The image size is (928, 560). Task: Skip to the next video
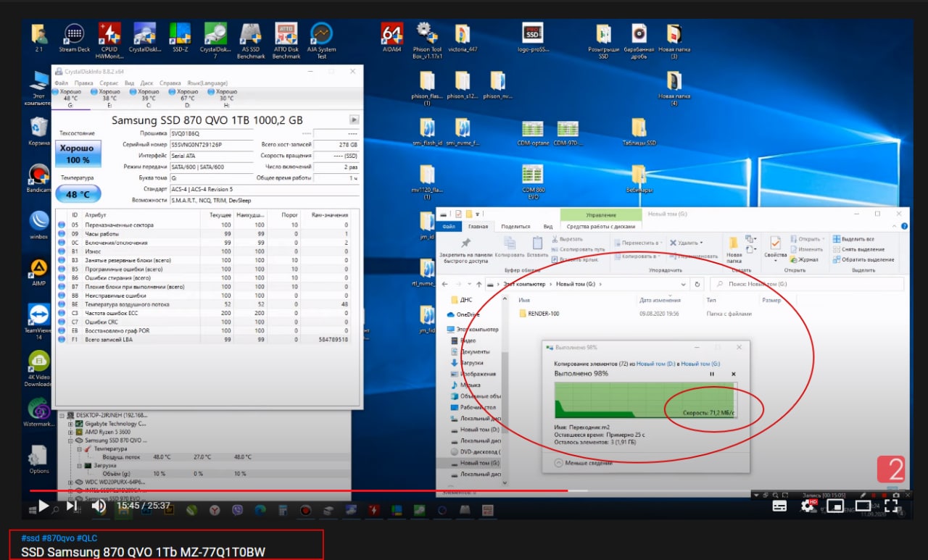72,506
